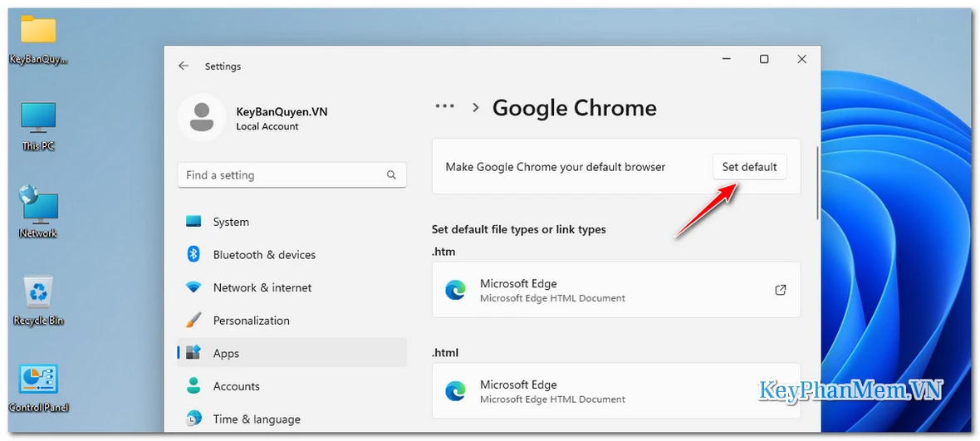The width and height of the screenshot is (980, 441).
Task: Click the breadcrumb chevron separator
Action: point(476,107)
